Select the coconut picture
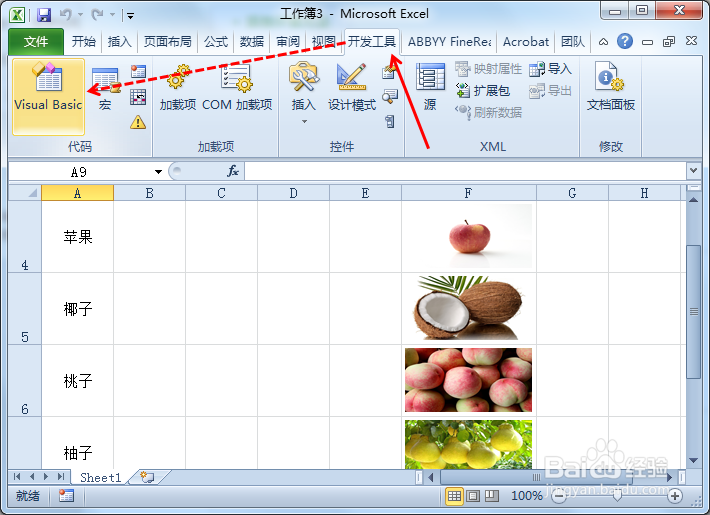The width and height of the screenshot is (710, 515). tap(469, 308)
